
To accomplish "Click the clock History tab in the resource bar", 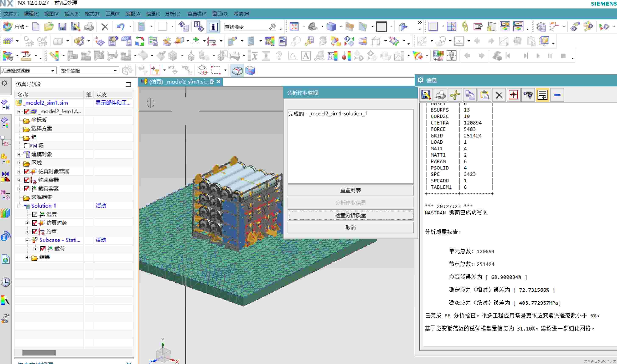I will 5,282.
